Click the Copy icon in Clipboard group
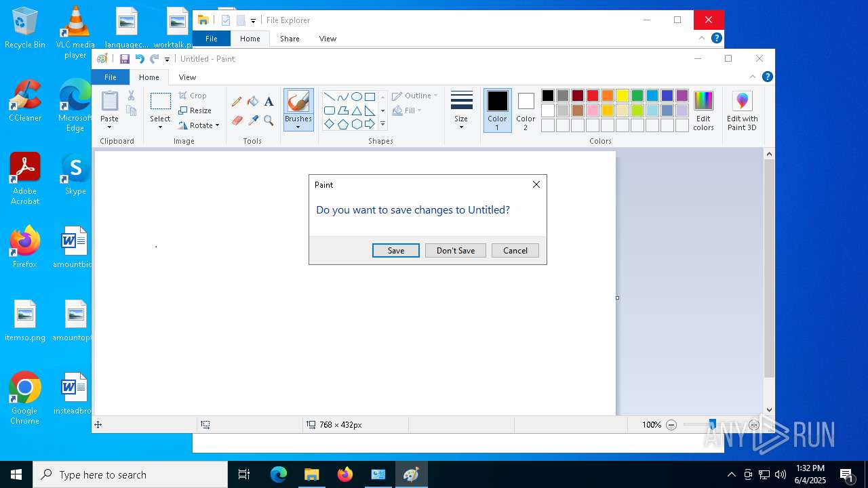Viewport: 868px width, 488px height. [132, 110]
